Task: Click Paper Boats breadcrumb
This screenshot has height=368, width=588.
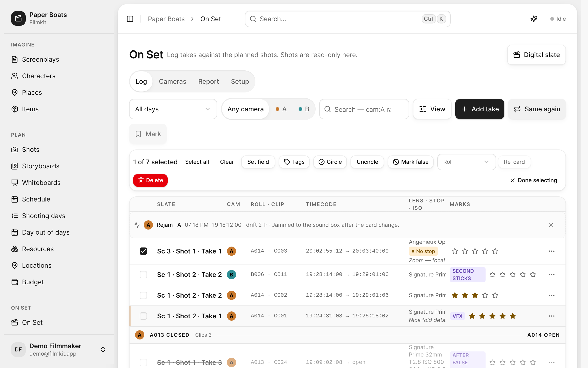Action: (x=166, y=19)
